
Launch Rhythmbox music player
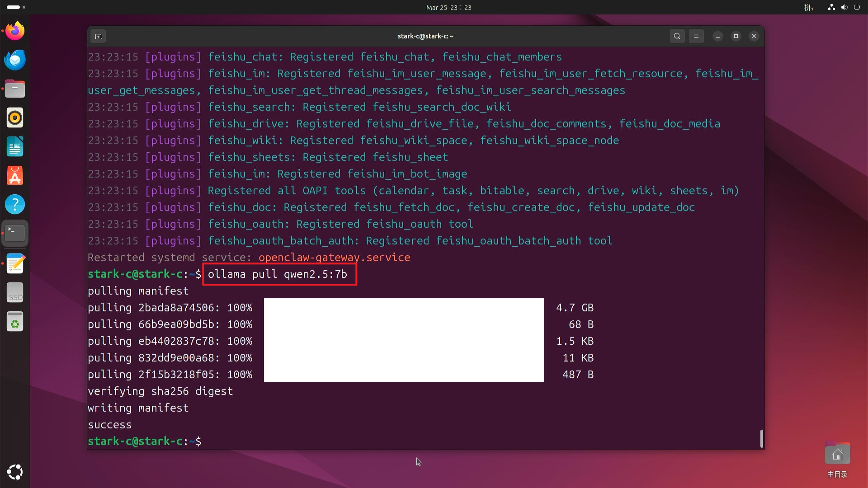[x=15, y=118]
